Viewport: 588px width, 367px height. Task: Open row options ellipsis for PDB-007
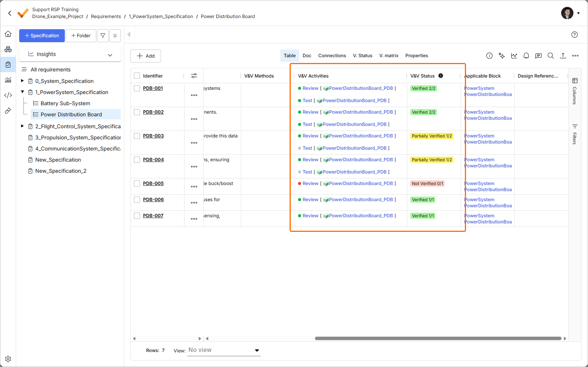click(194, 219)
